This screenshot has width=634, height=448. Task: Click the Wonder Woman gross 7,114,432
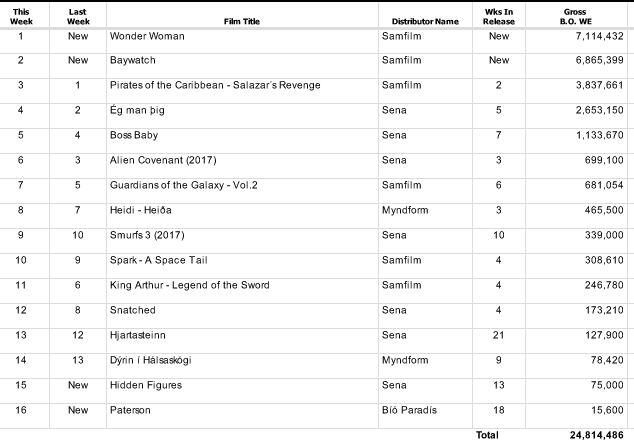[x=594, y=36]
